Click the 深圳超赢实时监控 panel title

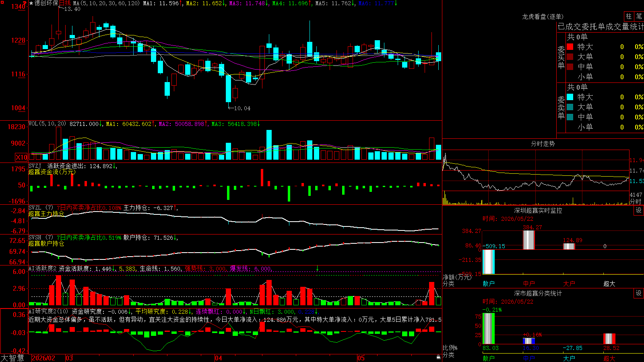coord(538,210)
